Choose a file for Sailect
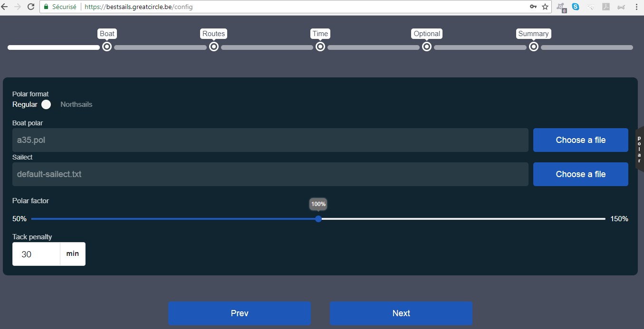This screenshot has width=644, height=329. tap(580, 174)
